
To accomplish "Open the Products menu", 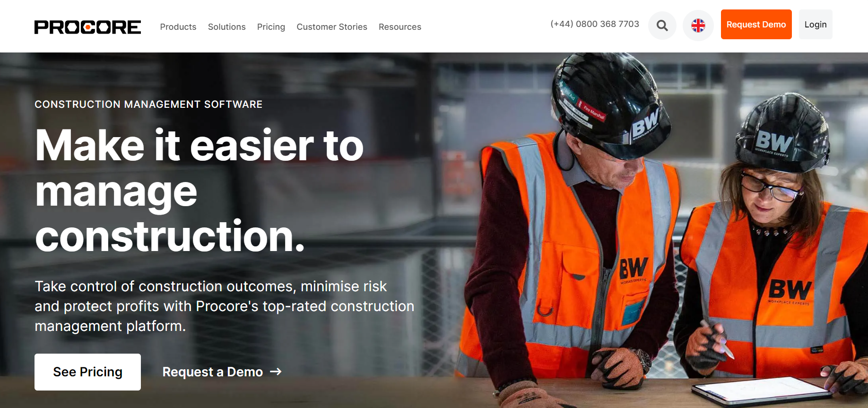I will 178,27.
